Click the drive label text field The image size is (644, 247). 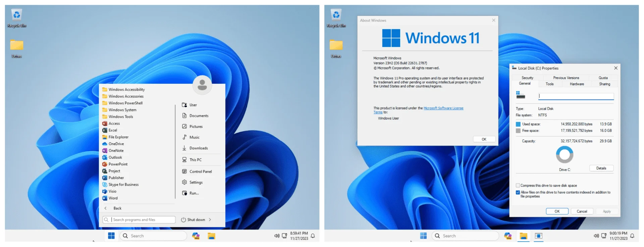(x=576, y=96)
